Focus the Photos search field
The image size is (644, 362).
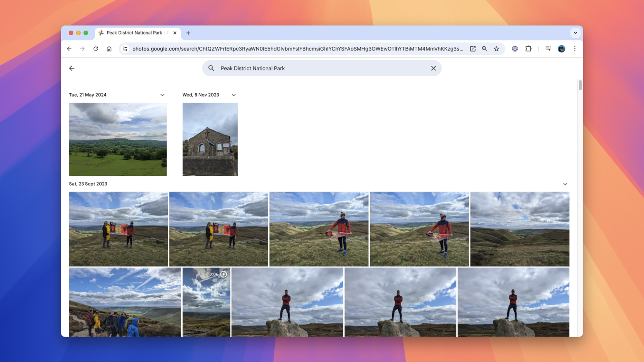point(322,68)
